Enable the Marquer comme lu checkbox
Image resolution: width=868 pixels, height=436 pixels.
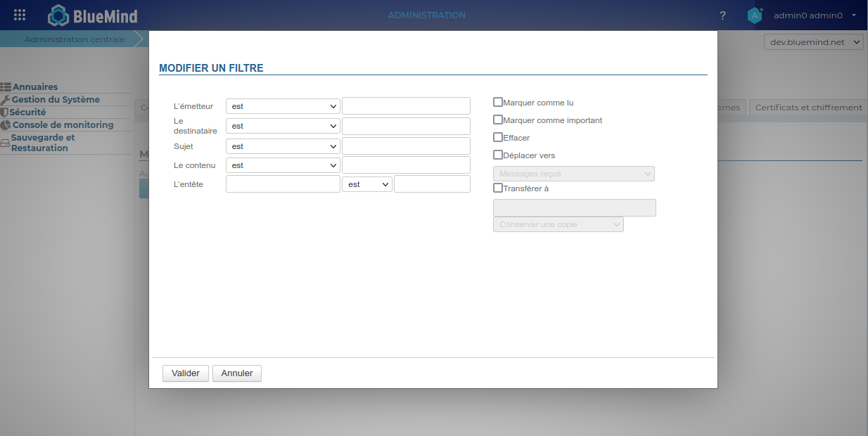498,102
